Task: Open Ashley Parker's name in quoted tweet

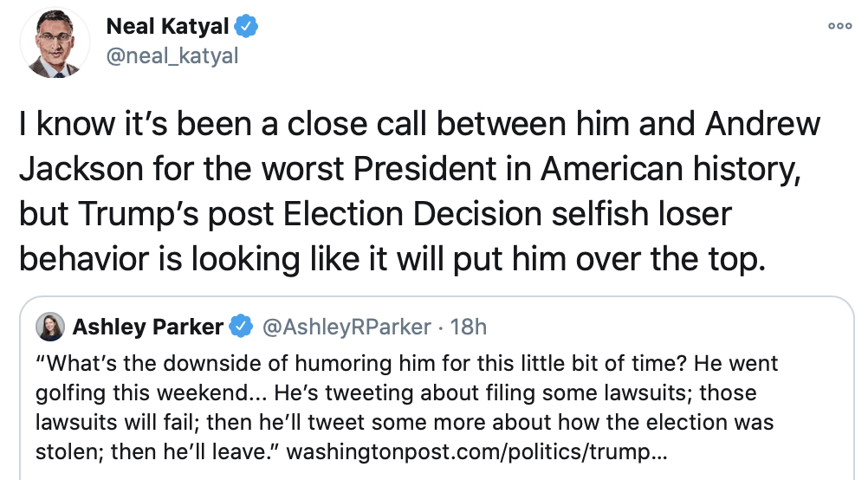Action: click(147, 327)
